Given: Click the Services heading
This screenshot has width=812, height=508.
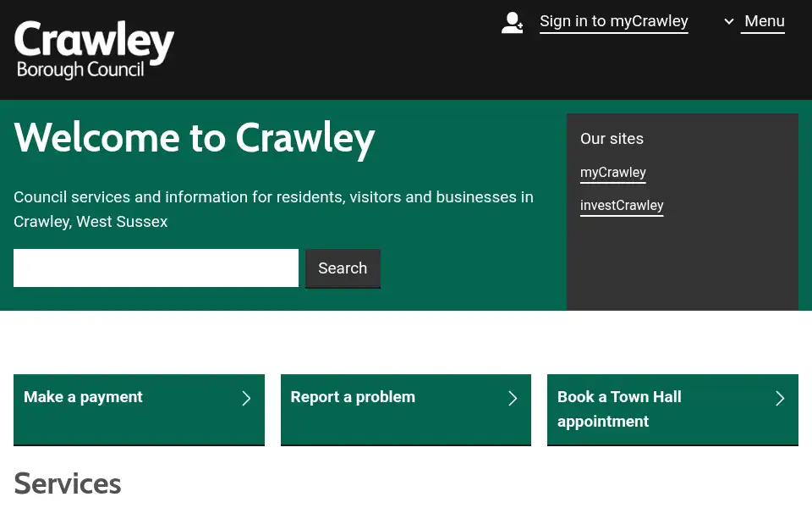Looking at the screenshot, I should [x=68, y=483].
